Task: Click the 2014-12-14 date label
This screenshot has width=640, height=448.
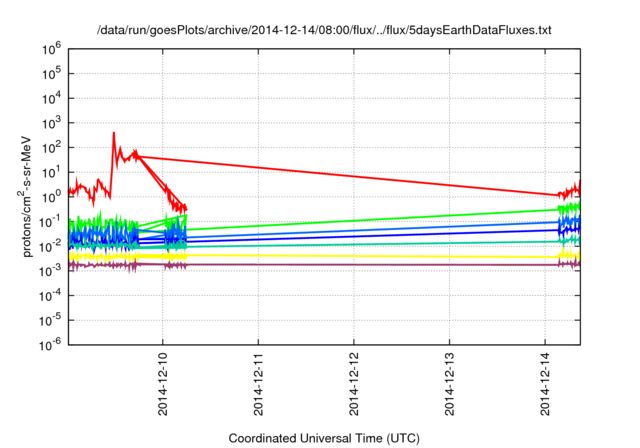Action: click(545, 384)
